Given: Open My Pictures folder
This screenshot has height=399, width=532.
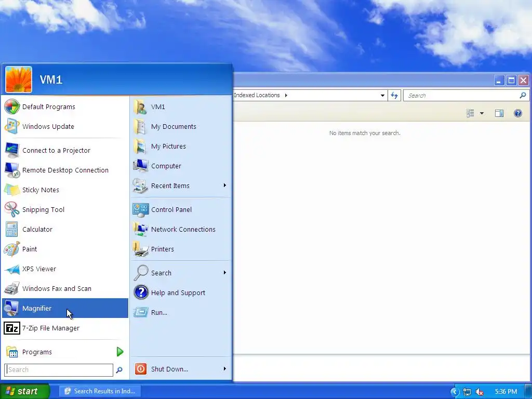Looking at the screenshot, I should tap(181, 146).
